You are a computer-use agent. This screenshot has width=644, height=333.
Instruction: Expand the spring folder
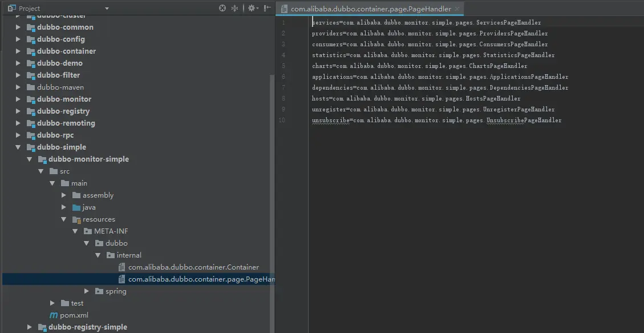click(x=87, y=291)
